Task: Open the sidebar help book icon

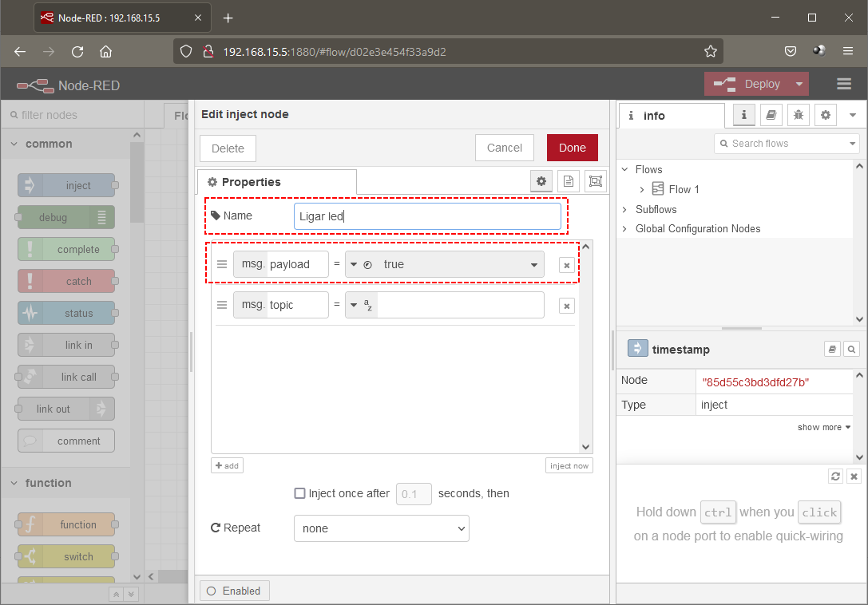Action: [771, 115]
